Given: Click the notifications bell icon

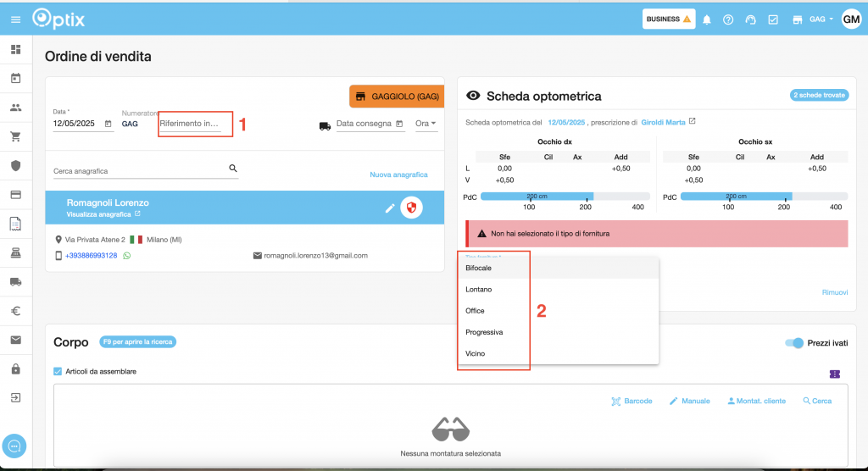Looking at the screenshot, I should point(706,19).
